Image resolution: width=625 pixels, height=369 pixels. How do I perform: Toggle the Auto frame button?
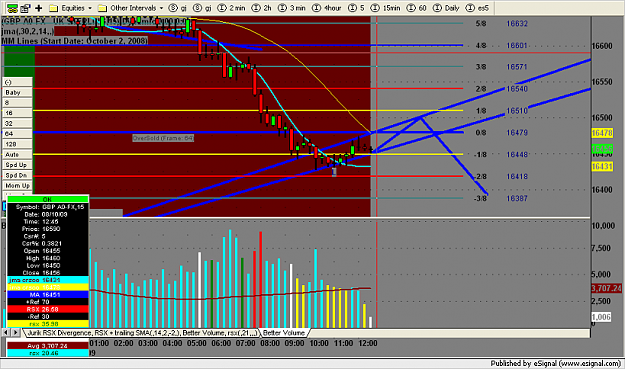18,155
